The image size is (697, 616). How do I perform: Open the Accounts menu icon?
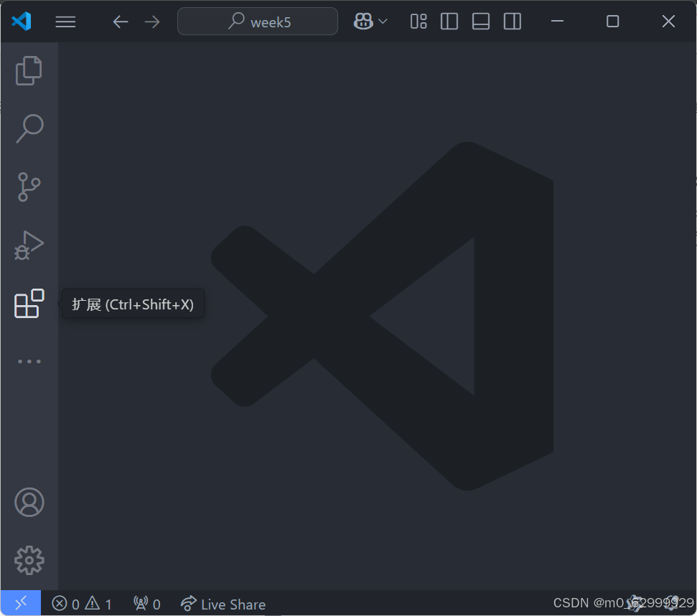[x=29, y=503]
